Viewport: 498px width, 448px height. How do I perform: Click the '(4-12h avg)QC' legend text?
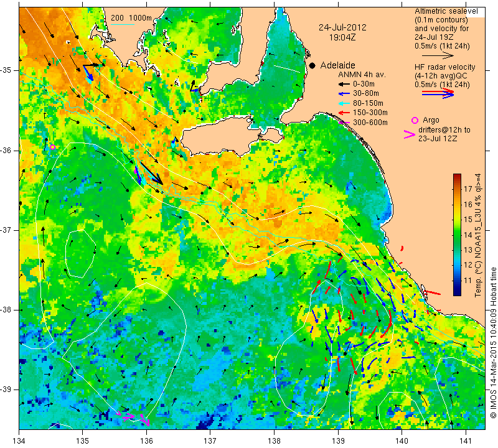tap(440, 76)
